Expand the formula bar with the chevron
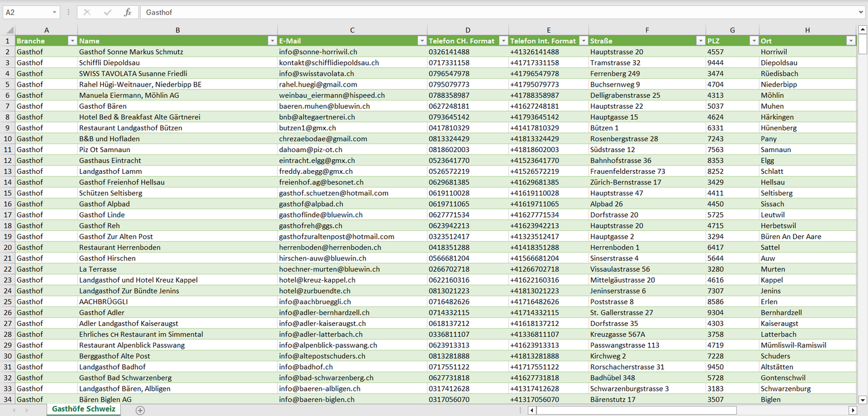 click(861, 12)
